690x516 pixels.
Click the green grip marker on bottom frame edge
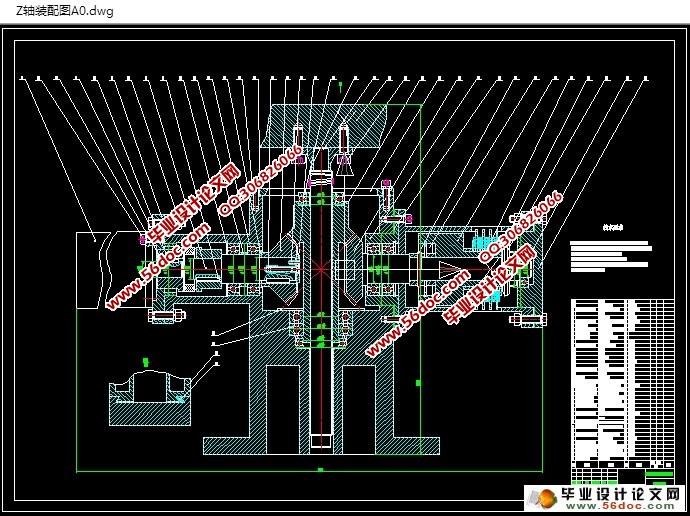[320, 468]
